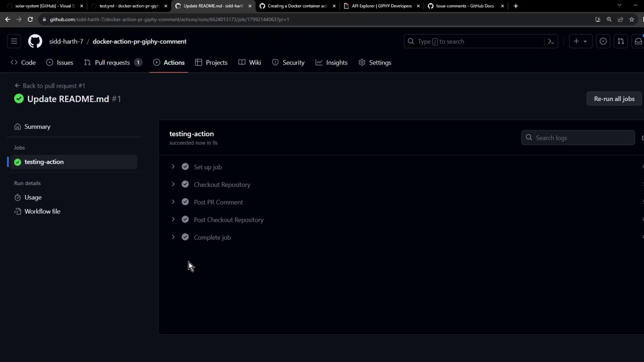Open the command palette icon
This screenshot has width=644, height=362.
click(x=551, y=42)
